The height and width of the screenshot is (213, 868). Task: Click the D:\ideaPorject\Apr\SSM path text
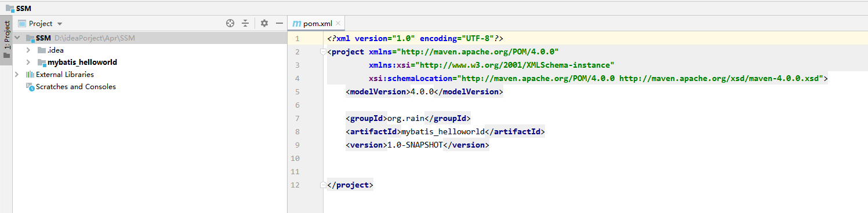pyautogui.click(x=95, y=38)
